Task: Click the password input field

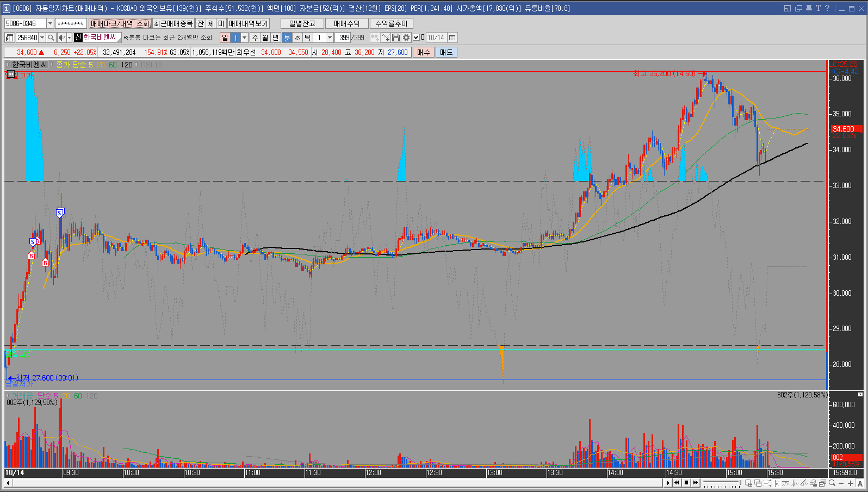Action: (x=71, y=23)
